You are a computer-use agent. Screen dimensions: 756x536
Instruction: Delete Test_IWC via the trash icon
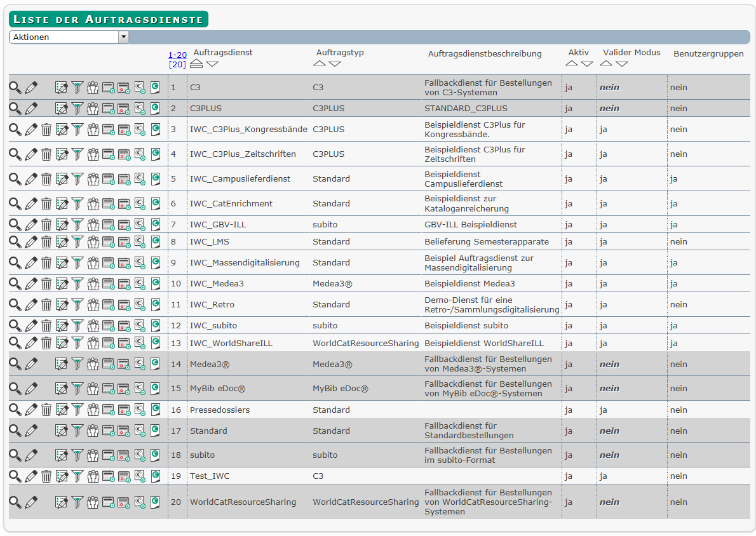tap(46, 476)
